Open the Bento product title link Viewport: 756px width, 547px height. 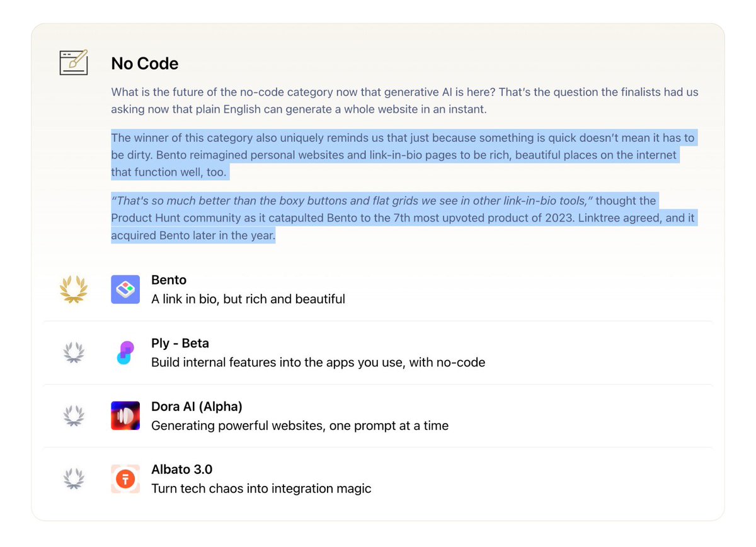pyautogui.click(x=169, y=280)
